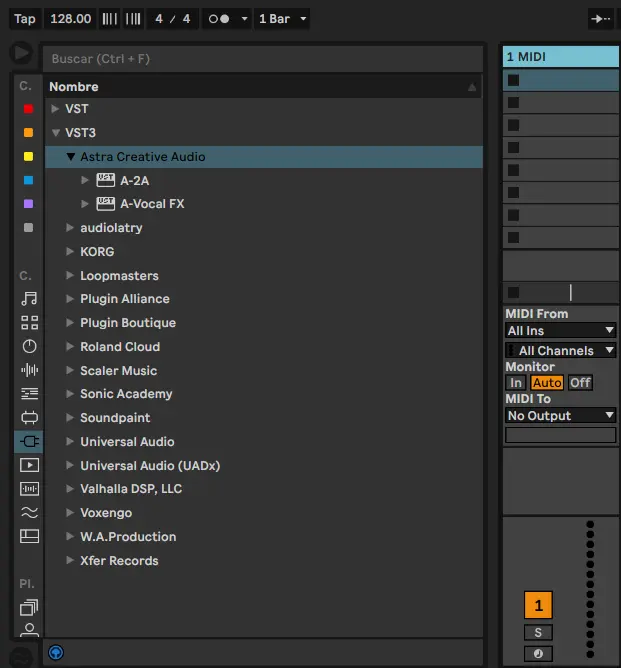Image resolution: width=621 pixels, height=668 pixels.
Task: Open the Instruments category clock-shaped icon
Action: coord(29,346)
